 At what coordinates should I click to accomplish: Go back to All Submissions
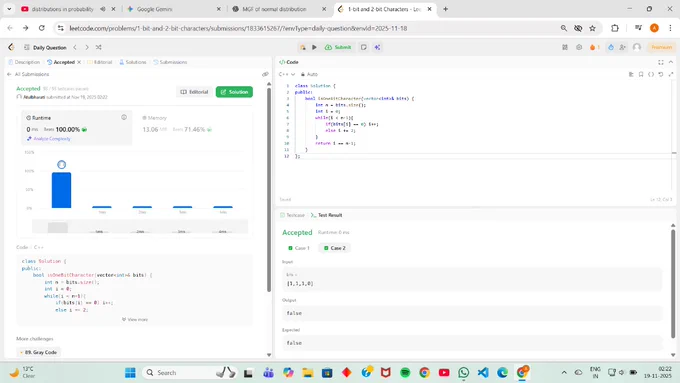(x=28, y=74)
